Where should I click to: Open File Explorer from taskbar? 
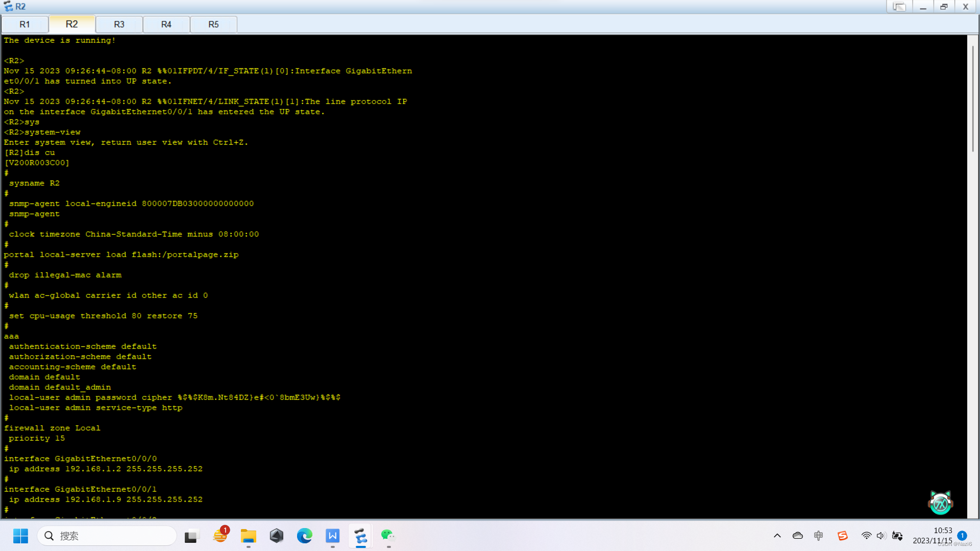(249, 536)
